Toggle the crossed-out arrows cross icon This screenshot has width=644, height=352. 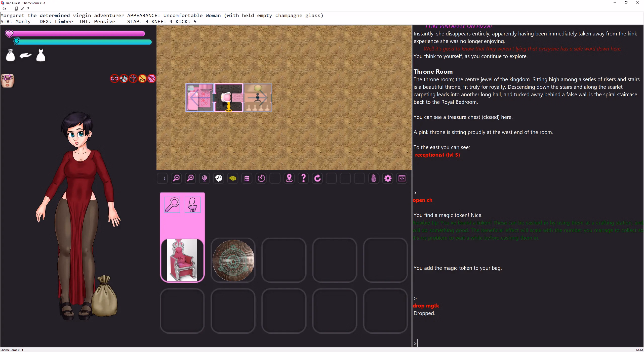click(133, 79)
